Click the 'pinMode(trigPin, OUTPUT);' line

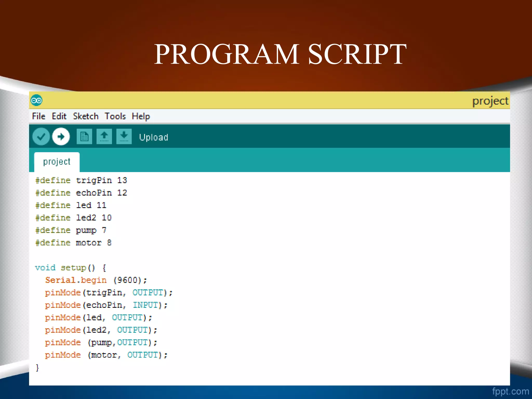pos(109,292)
